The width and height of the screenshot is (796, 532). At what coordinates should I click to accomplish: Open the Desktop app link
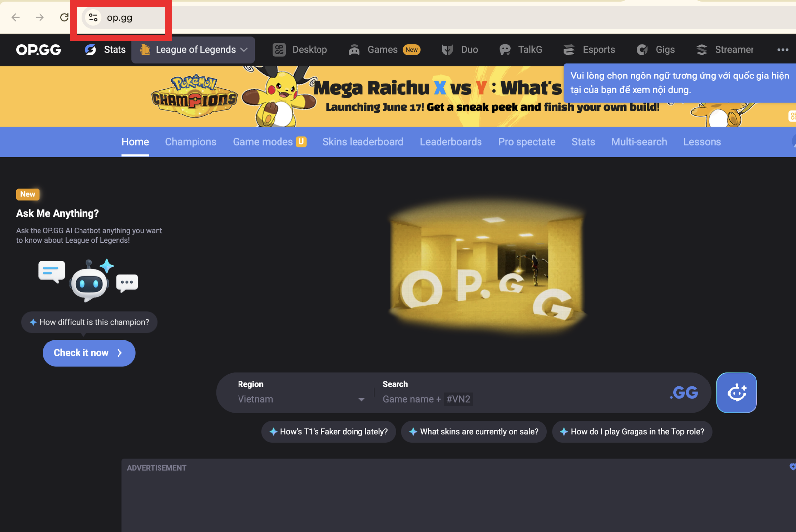click(300, 50)
